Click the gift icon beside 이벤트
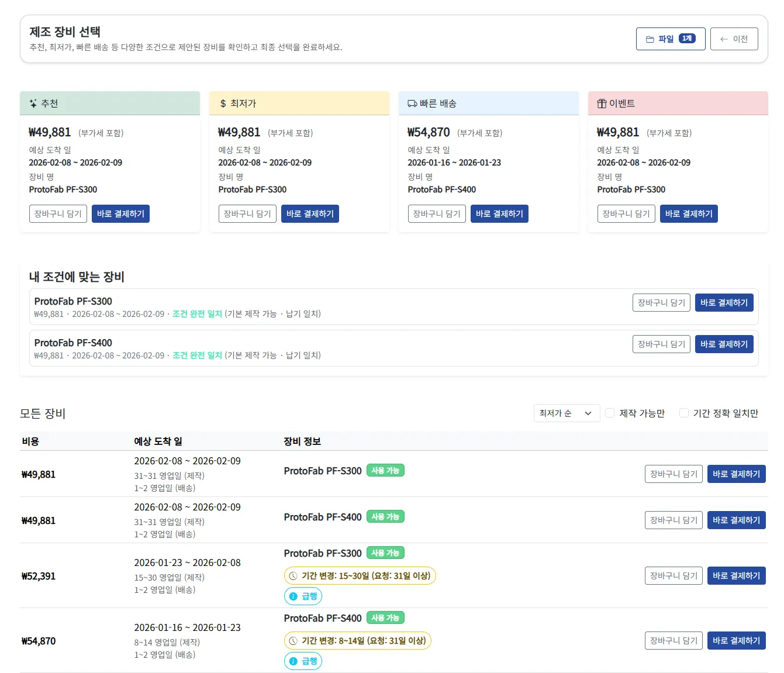The image size is (784, 673). [602, 103]
